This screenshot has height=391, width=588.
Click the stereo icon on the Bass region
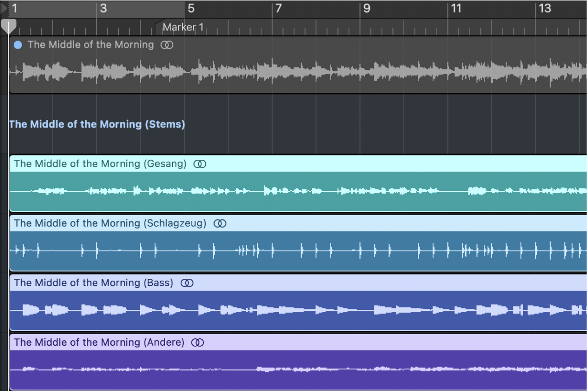click(187, 283)
